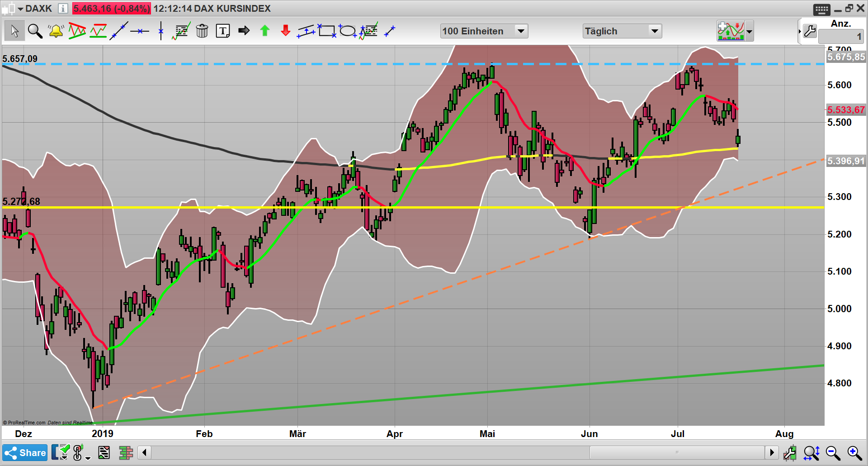
Task: Click the scroll left arrow of chart scrollbar
Action: click(144, 452)
